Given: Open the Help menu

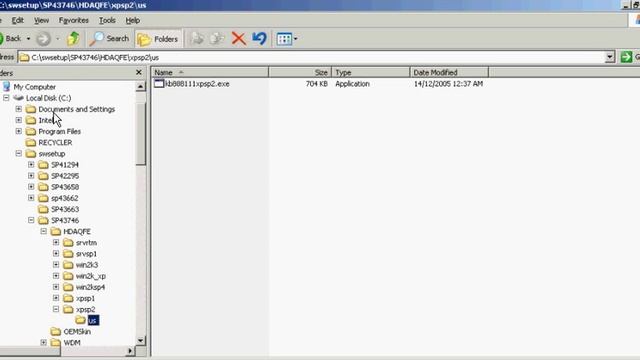Looking at the screenshot, I should (x=133, y=20).
